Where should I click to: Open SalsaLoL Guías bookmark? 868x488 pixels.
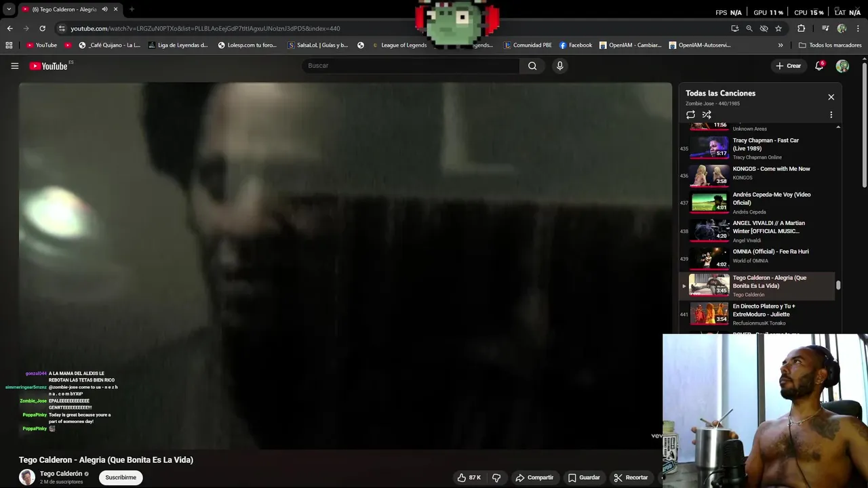318,45
